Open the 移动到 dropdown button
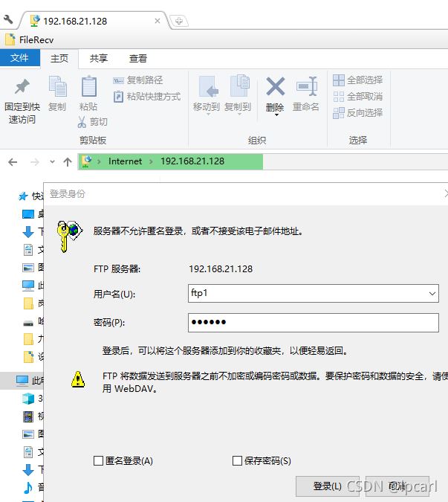This screenshot has width=448, height=502. pyautogui.click(x=207, y=94)
